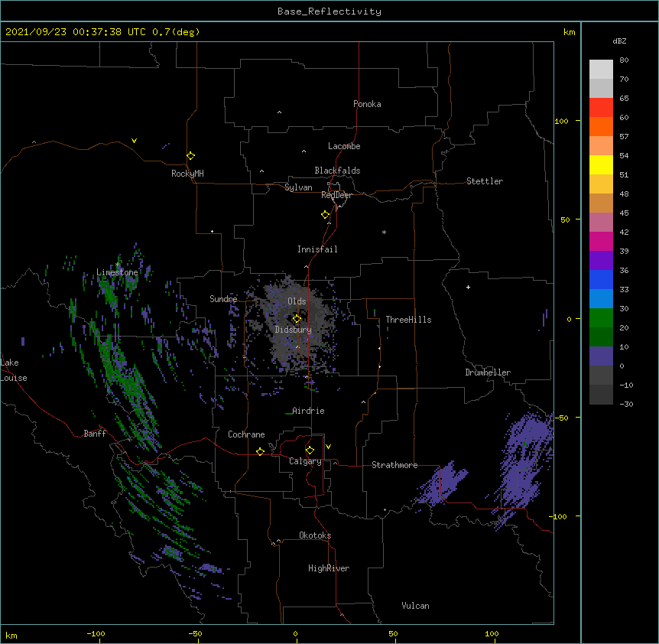659x644 pixels.
Task: Click the Olds town label
Action: pos(297,301)
